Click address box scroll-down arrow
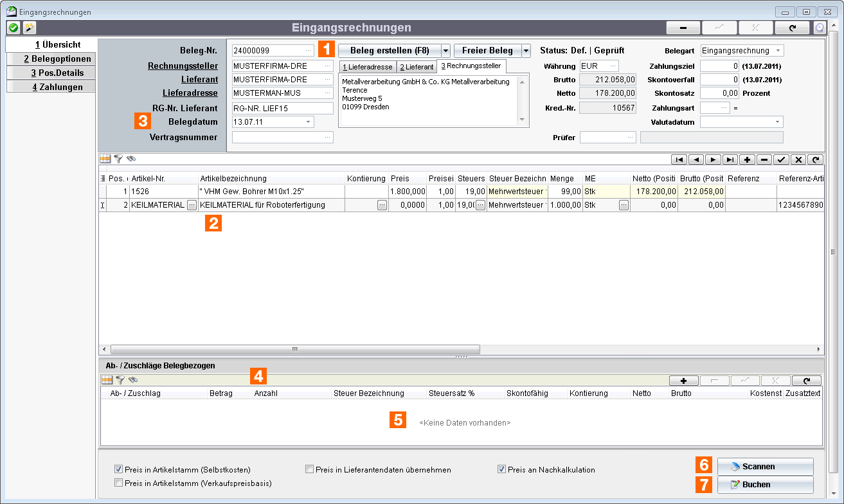The height and width of the screenshot is (504, 844). click(x=522, y=120)
